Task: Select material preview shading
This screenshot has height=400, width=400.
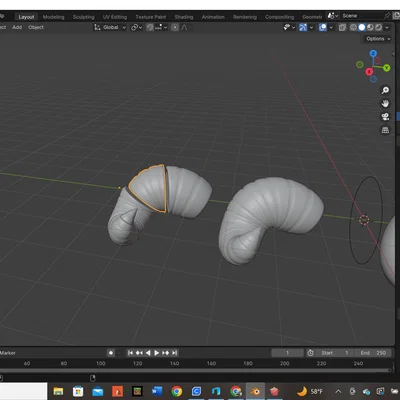Action: point(370,27)
